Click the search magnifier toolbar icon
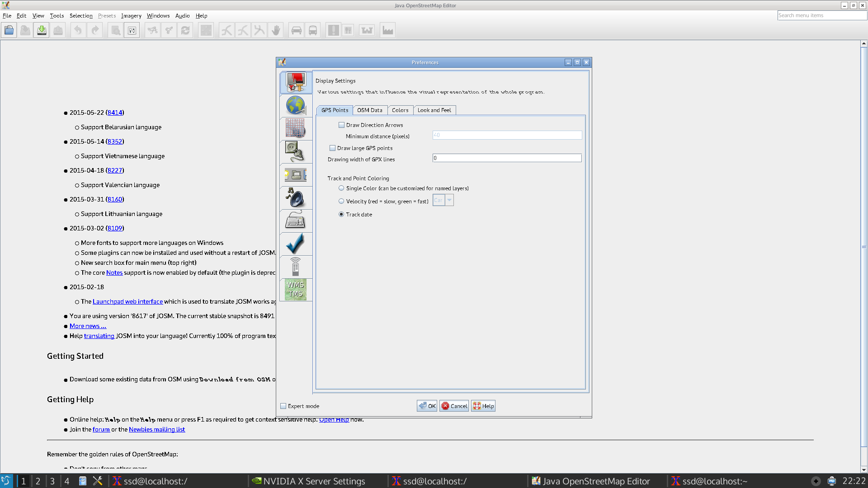 coord(116,30)
